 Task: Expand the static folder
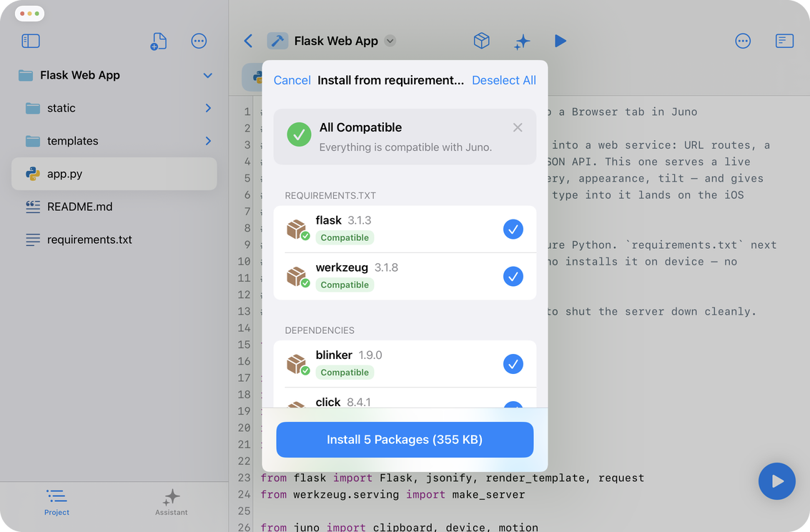pos(208,108)
